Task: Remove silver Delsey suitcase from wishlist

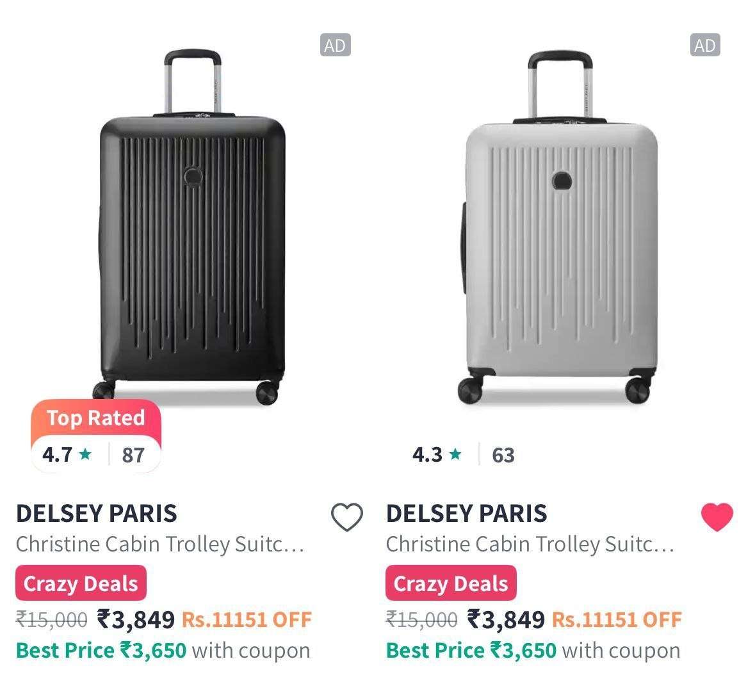Action: pos(717,517)
